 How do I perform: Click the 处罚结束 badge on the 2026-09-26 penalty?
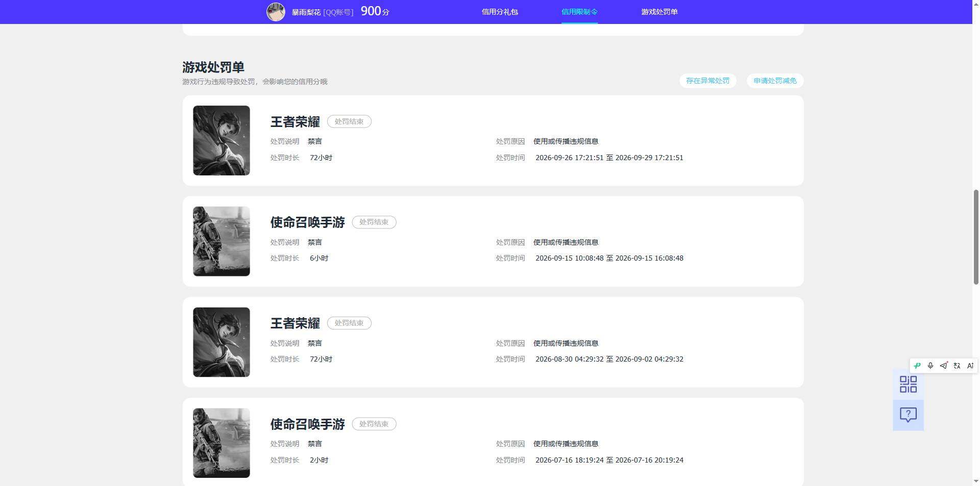[x=349, y=121]
